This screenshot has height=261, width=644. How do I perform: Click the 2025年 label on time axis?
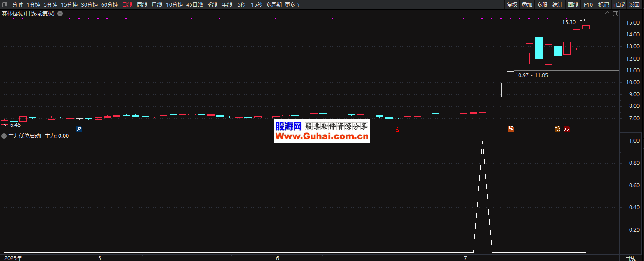click(13, 258)
